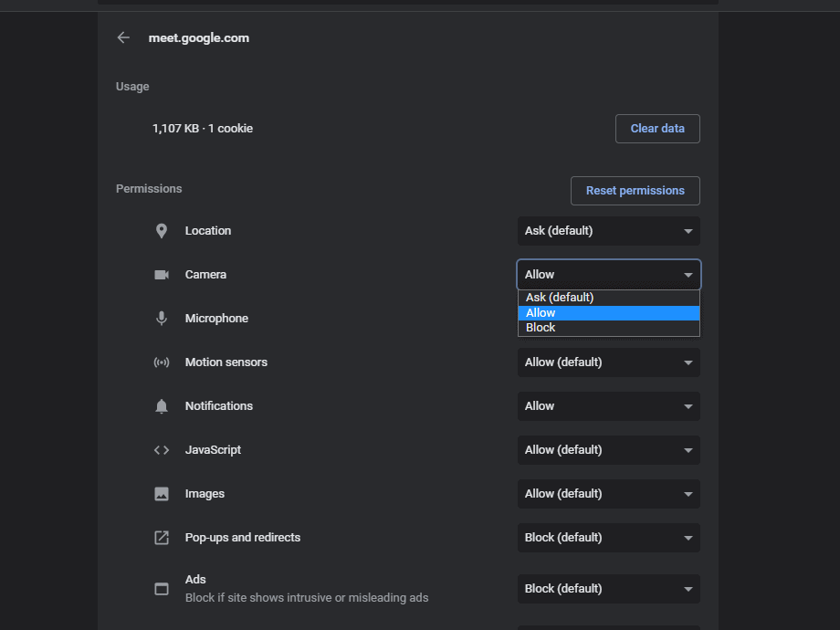The image size is (840, 630).
Task: Select Block option in camera list
Action: (x=609, y=328)
